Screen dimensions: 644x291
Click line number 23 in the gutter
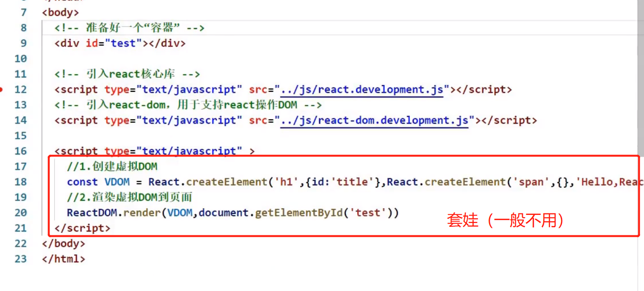pos(20,259)
